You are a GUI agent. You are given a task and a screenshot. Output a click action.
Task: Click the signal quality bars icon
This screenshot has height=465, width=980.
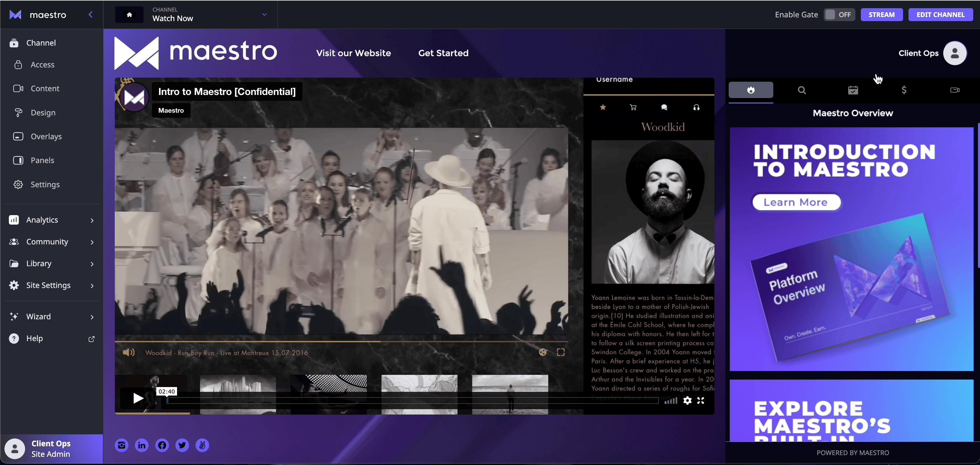671,400
